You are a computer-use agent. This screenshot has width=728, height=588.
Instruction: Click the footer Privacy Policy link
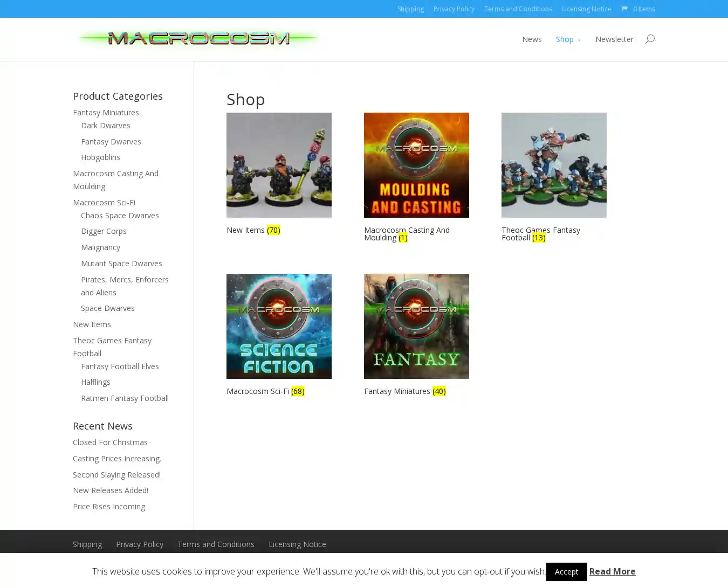[140, 544]
